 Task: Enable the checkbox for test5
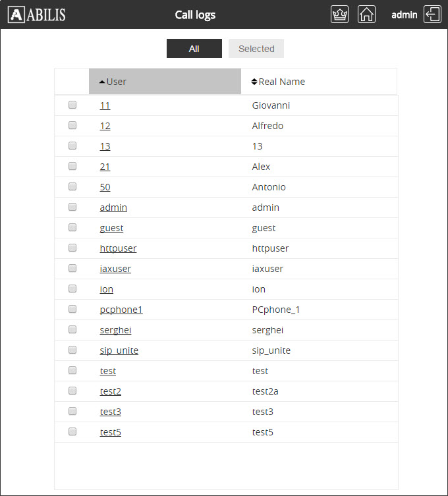(72, 431)
